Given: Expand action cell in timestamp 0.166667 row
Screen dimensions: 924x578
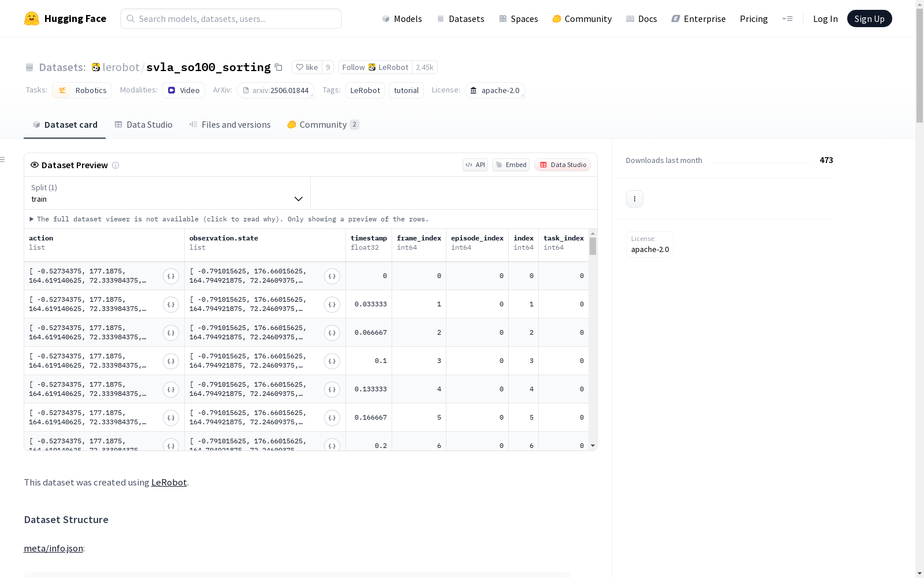Looking at the screenshot, I should coord(171,418).
